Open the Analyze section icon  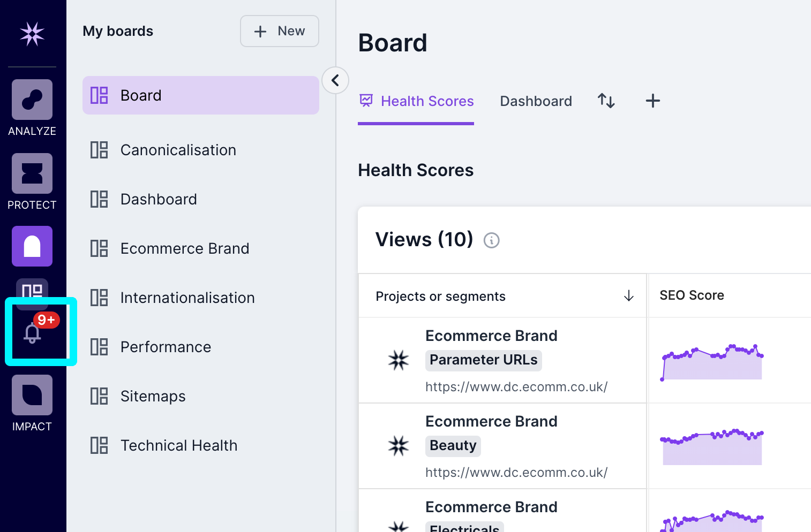tap(32, 100)
